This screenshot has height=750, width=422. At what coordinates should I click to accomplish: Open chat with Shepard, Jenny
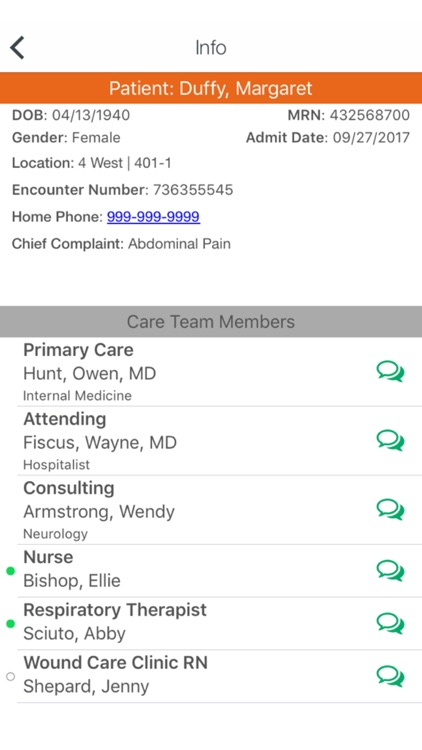click(x=390, y=676)
